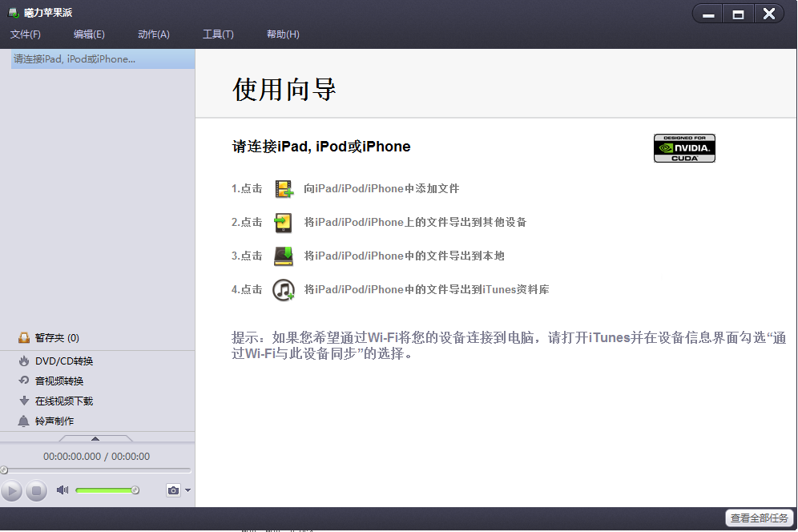This screenshot has height=532, width=798.
Task: Open the 编辑(E) menu
Action: click(89, 34)
